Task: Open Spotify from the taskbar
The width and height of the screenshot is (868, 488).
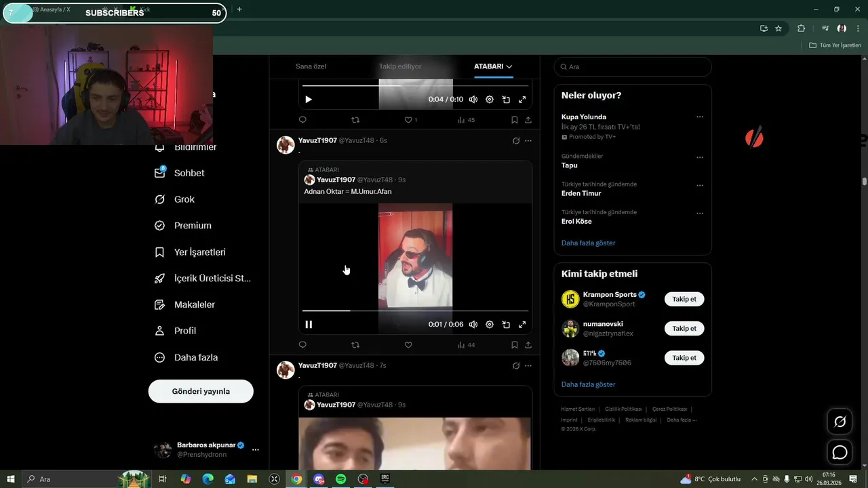Action: (340, 479)
